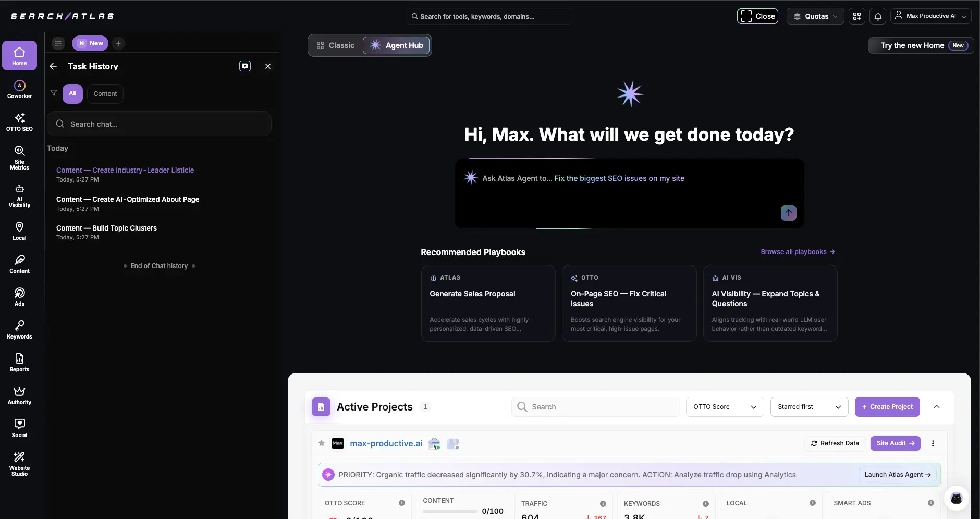Open Website Studio in sidebar

19,463
